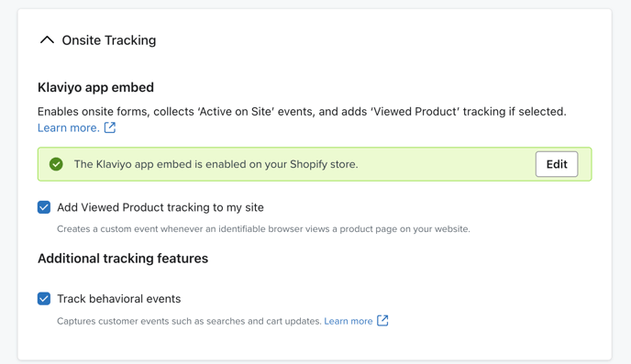Click external-link icon after behavioral Learn more
The image size is (631, 364).
click(382, 321)
